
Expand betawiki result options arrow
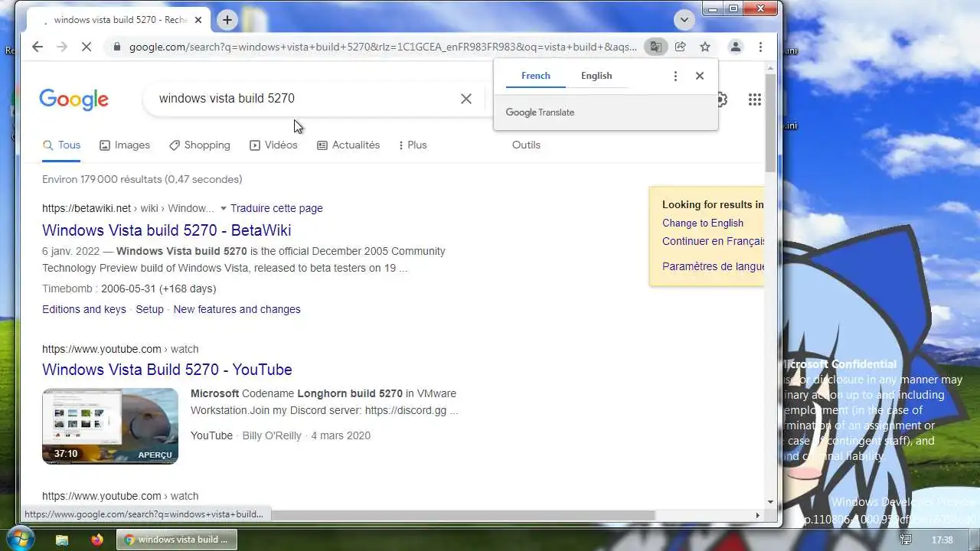[x=224, y=208]
